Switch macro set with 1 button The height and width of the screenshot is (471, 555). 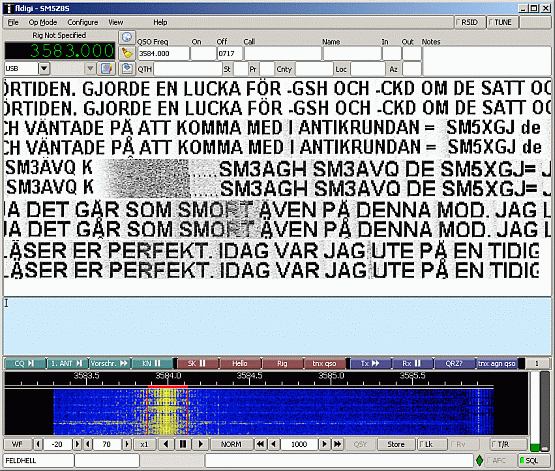537,363
